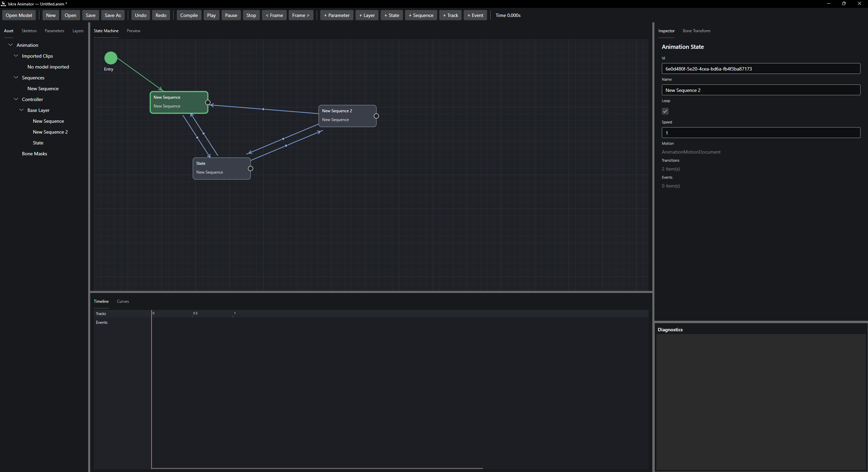Select transition from New Sequence 2 to New Sequence
Viewport: 868px width, 472px height.
click(263, 109)
